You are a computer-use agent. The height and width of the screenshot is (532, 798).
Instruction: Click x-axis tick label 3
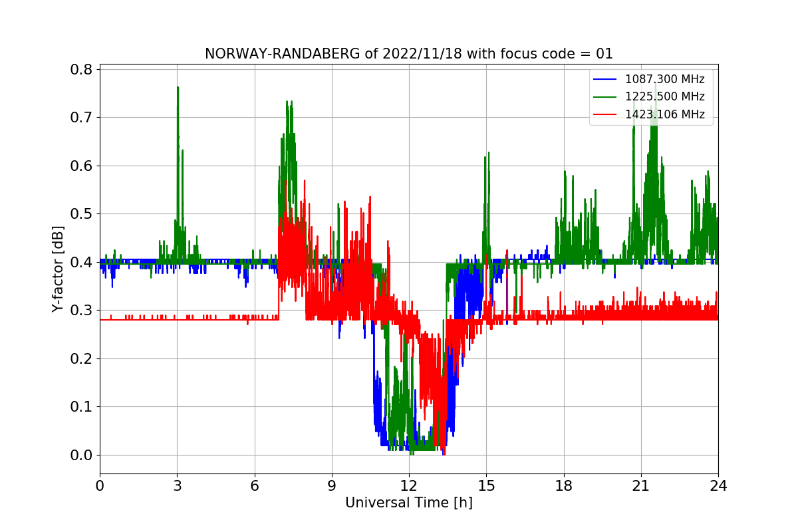177,486
